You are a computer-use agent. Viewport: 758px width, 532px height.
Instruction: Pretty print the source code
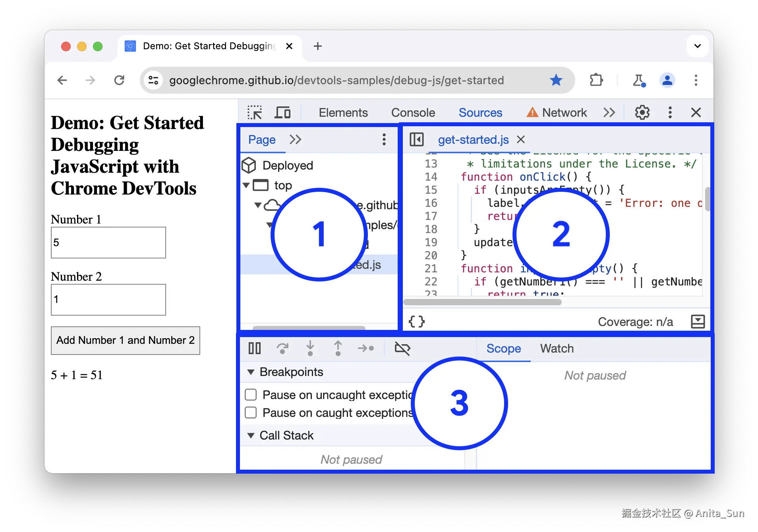click(x=417, y=322)
